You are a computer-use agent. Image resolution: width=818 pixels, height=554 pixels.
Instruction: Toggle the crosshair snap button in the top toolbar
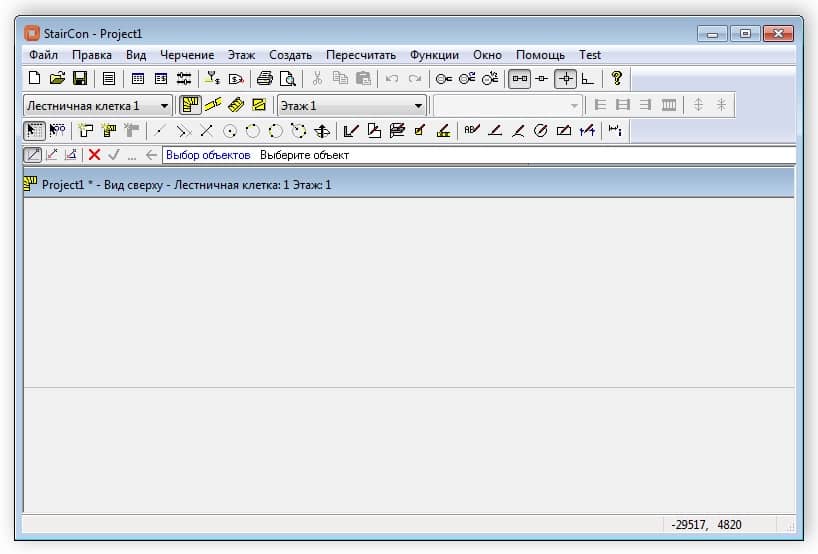(565, 78)
